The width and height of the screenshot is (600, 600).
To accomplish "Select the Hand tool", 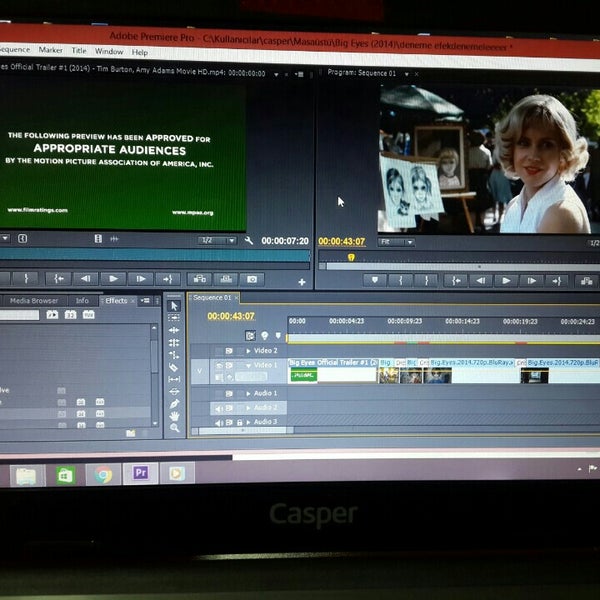I will point(174,416).
